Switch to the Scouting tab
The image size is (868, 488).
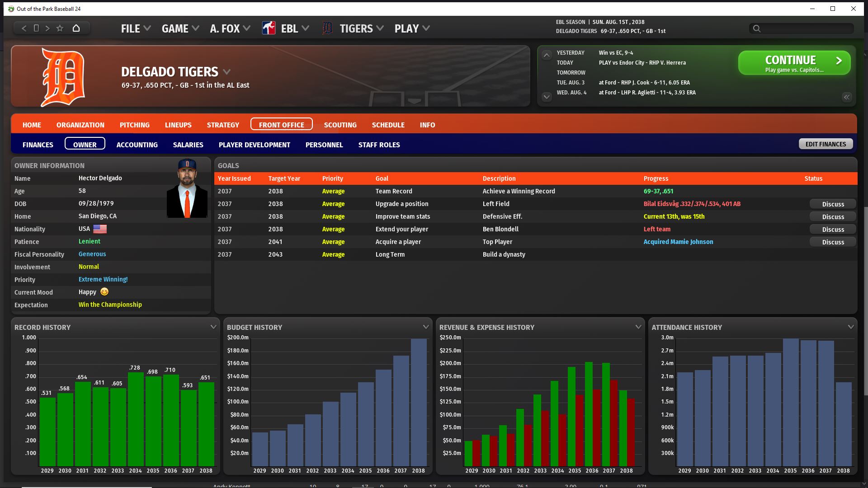coord(340,125)
